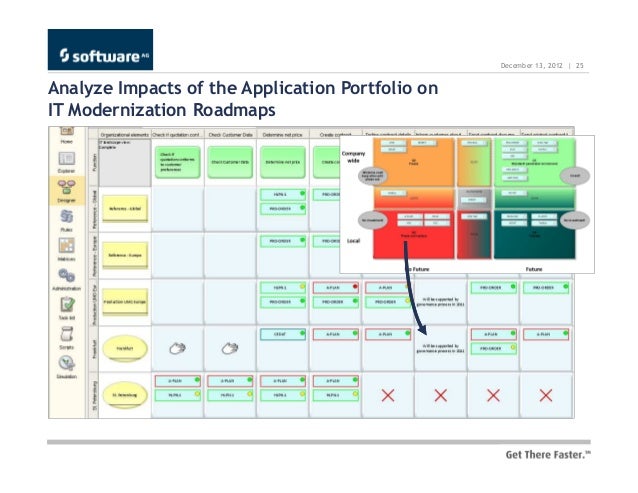The width and height of the screenshot is (638, 493).
Task: Select CESAF application in Frankfurt row
Action: (x=283, y=334)
